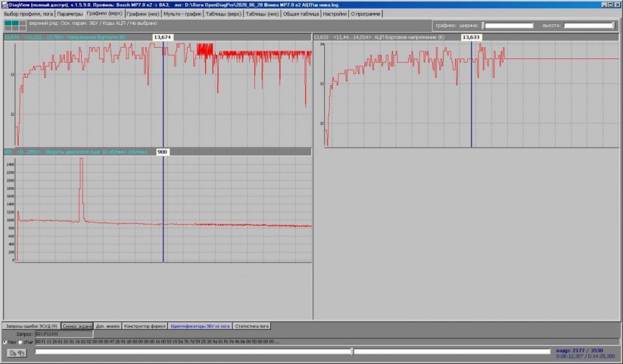
Task: Open the Мульти - график tab
Action: (x=183, y=14)
